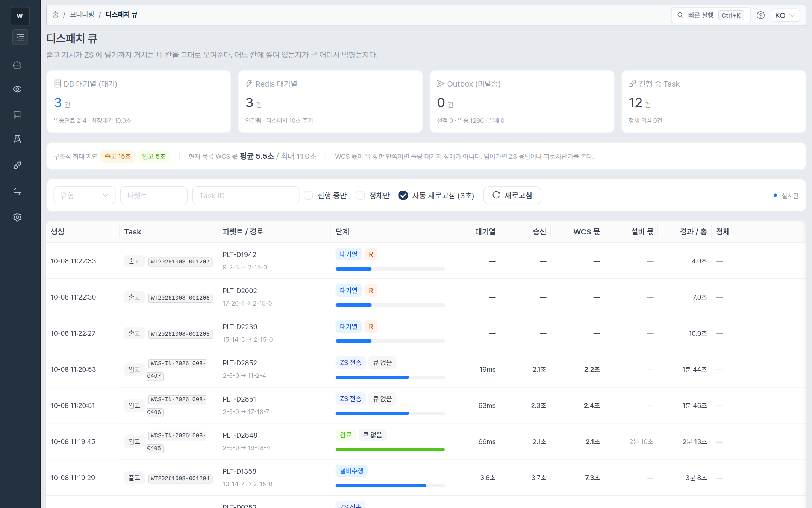The image size is (812, 508).
Task: Click R tag in PLT-D2002 row
Action: pyautogui.click(x=371, y=290)
